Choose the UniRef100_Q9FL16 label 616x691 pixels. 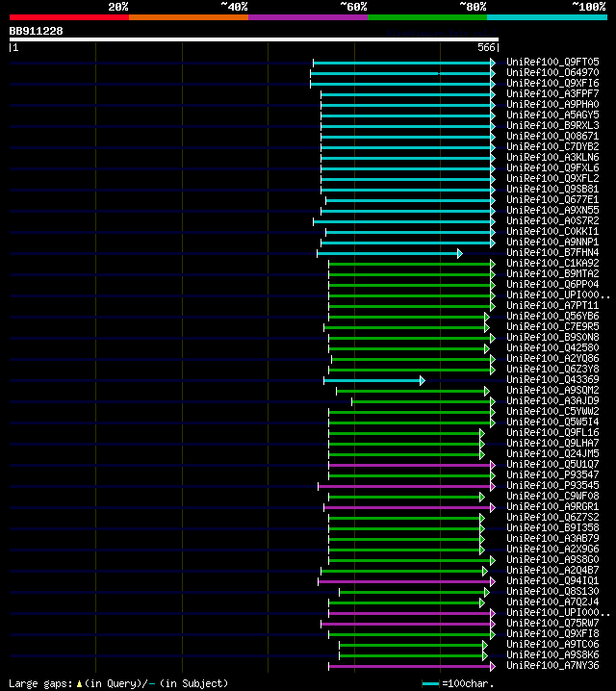552,432
